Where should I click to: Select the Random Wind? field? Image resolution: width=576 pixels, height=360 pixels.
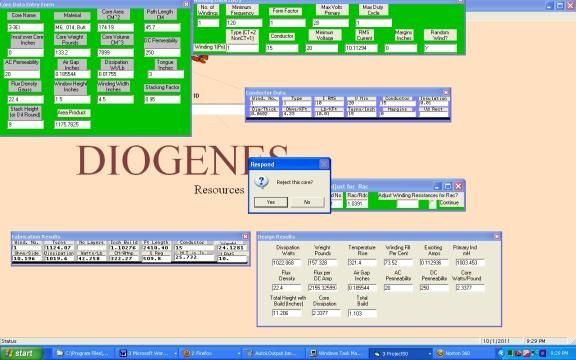(x=440, y=48)
